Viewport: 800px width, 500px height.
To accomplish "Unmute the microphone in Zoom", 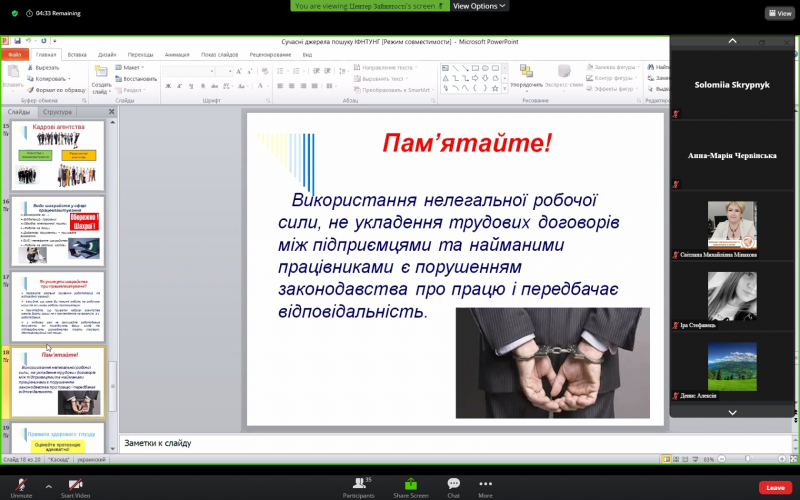I will [x=21, y=488].
